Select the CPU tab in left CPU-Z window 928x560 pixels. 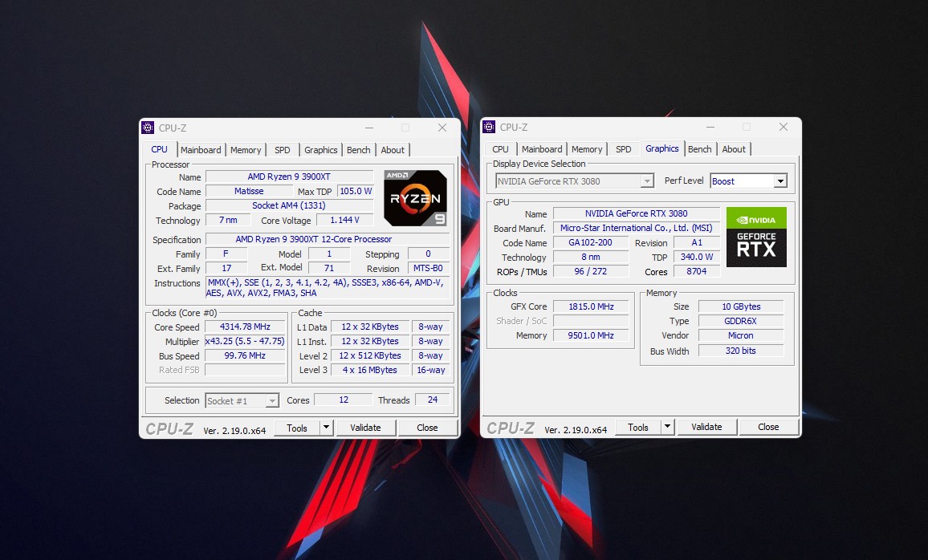click(x=159, y=149)
